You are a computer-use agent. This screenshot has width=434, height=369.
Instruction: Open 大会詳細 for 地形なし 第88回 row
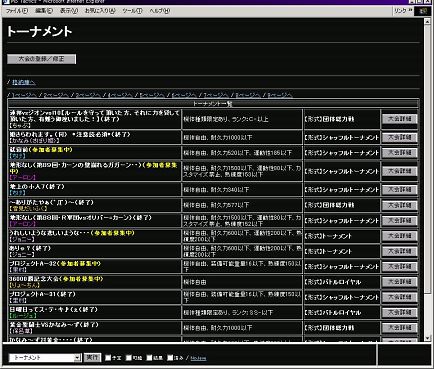point(400,220)
